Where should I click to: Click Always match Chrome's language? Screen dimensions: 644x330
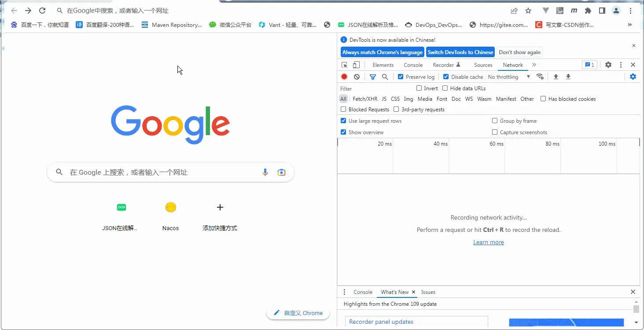383,52
